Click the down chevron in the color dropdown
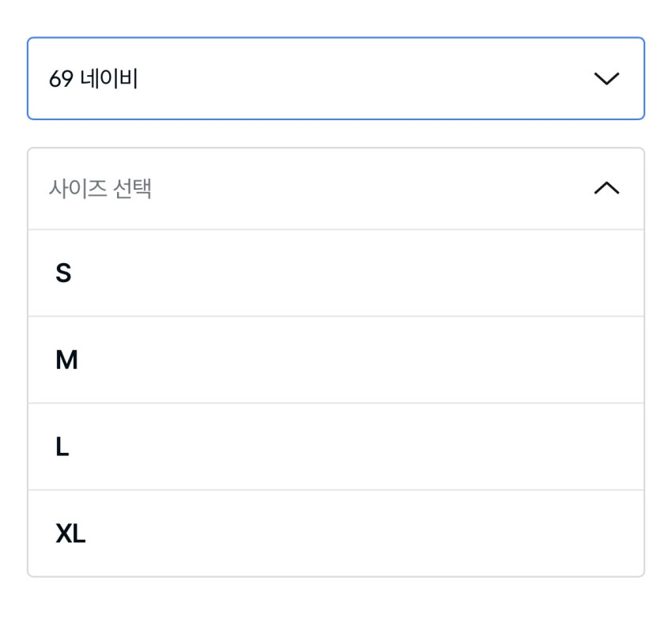Image resolution: width=672 pixels, height=641 pixels. click(606, 79)
